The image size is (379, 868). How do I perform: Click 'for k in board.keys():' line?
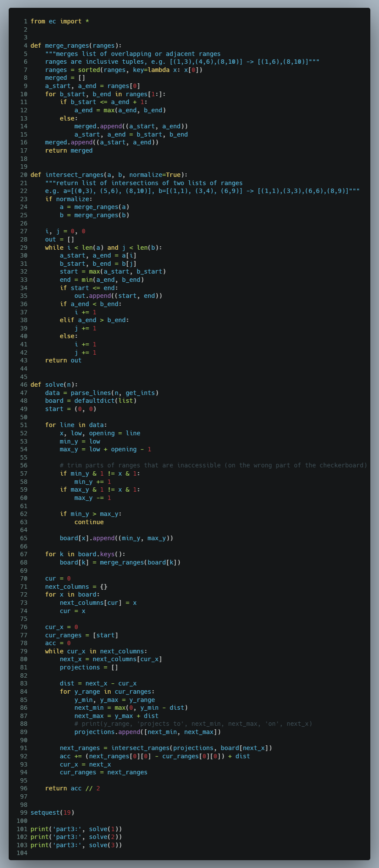coord(86,554)
